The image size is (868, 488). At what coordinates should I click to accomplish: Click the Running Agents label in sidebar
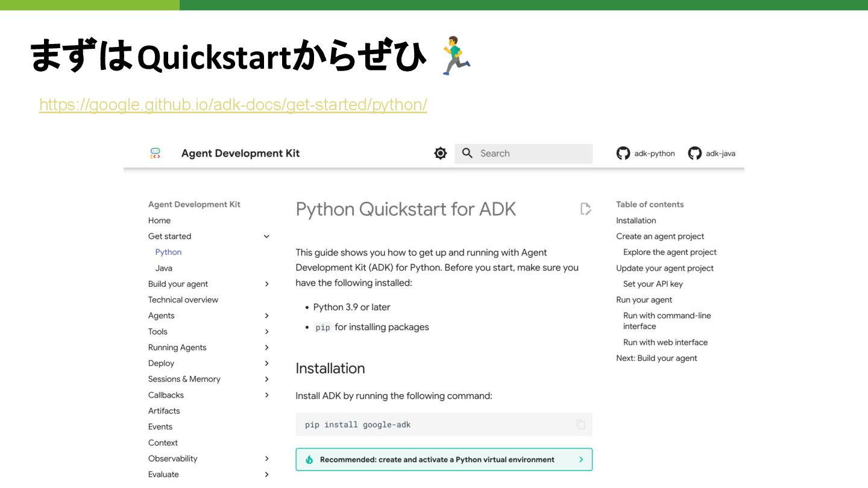[x=177, y=347]
